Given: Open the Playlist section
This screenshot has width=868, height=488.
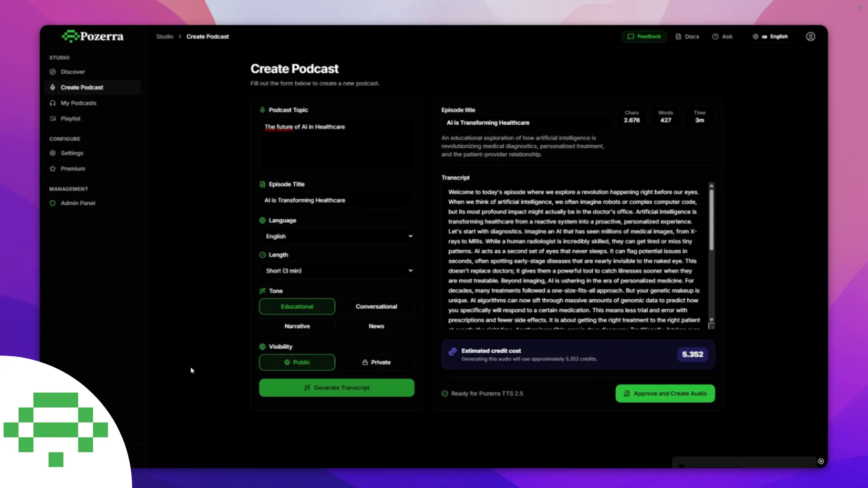Looking at the screenshot, I should [71, 118].
